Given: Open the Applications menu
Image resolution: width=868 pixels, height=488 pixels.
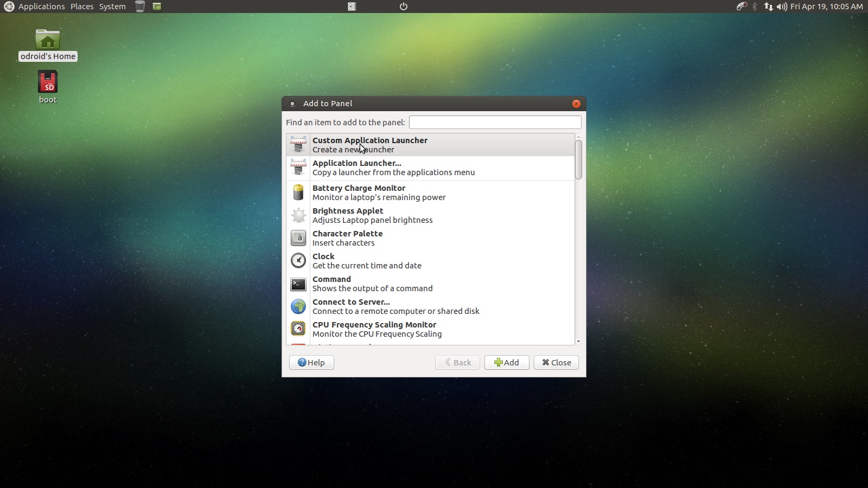Looking at the screenshot, I should (41, 7).
